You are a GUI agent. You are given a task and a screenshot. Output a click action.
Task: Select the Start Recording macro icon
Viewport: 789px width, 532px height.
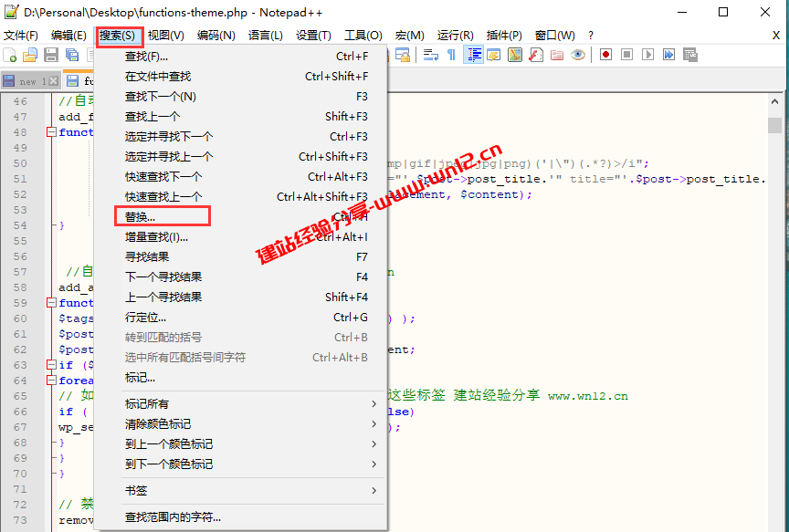[605, 55]
